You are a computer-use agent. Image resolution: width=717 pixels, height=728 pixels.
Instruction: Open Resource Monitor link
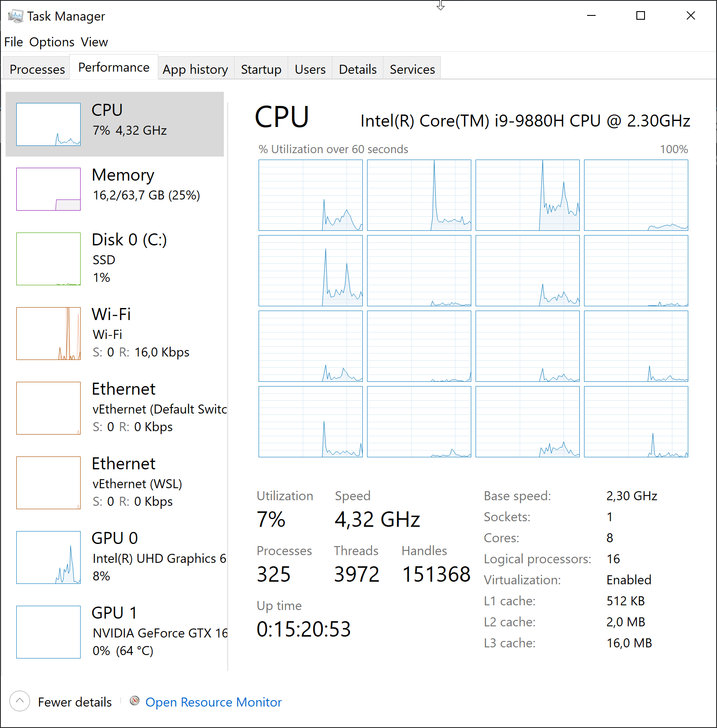[x=214, y=702]
